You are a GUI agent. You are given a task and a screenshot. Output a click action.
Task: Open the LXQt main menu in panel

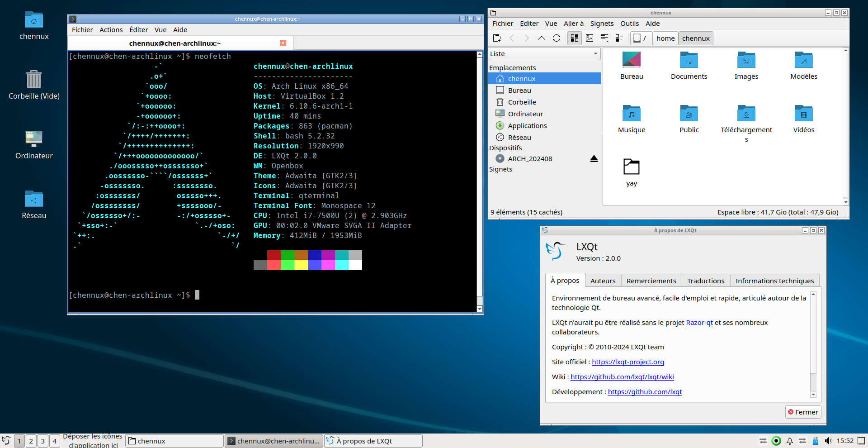coord(6,441)
